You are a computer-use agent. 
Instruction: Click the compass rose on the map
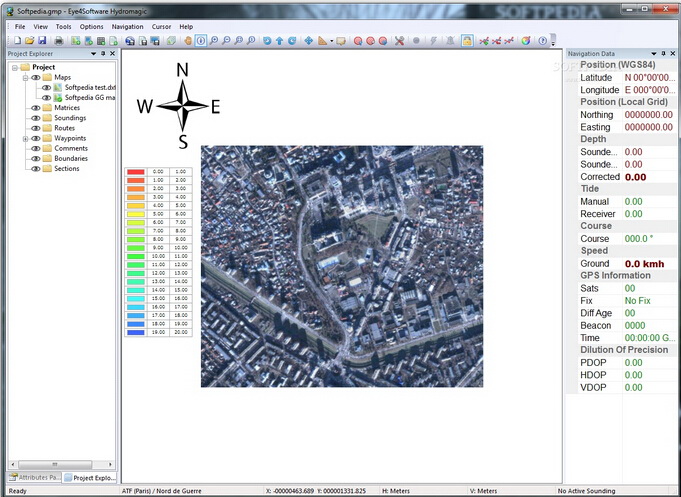(181, 105)
